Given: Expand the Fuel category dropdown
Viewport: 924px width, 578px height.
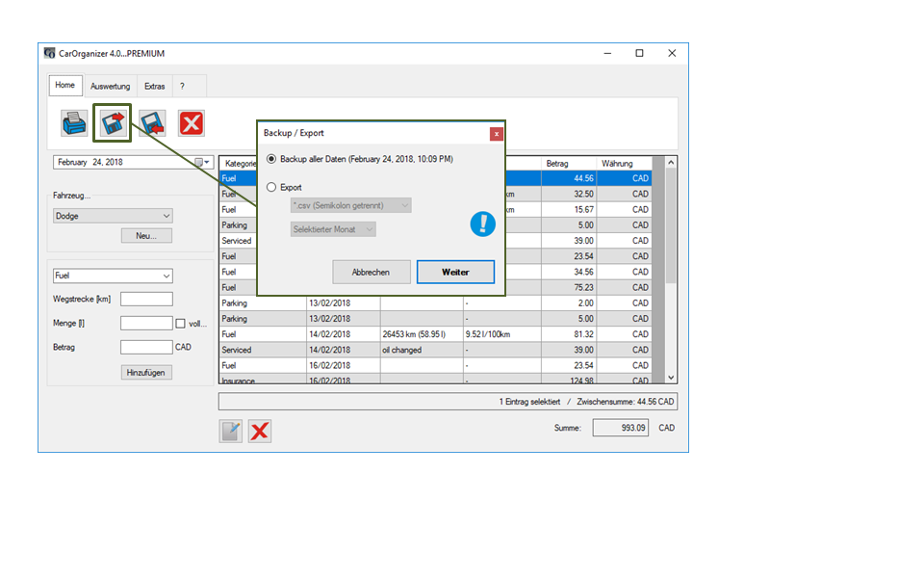Looking at the screenshot, I should 113,276.
